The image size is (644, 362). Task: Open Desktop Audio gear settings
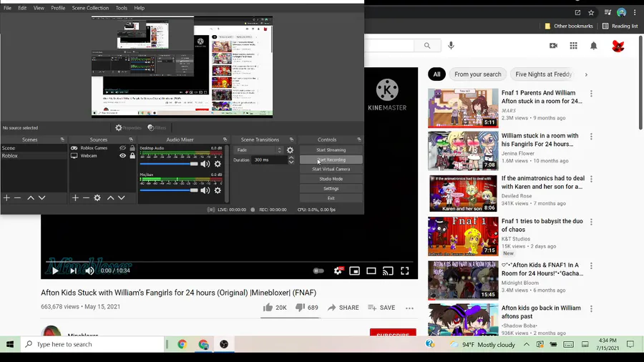218,164
